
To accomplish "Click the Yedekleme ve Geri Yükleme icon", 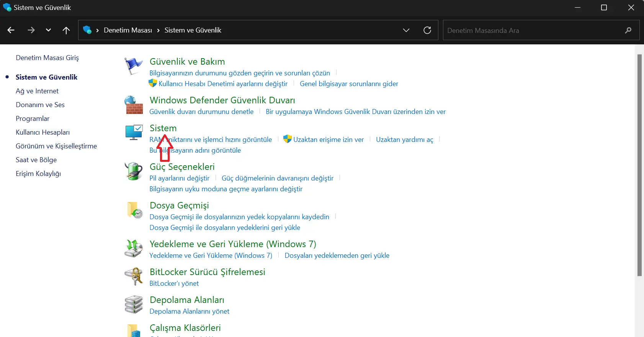I will (134, 248).
